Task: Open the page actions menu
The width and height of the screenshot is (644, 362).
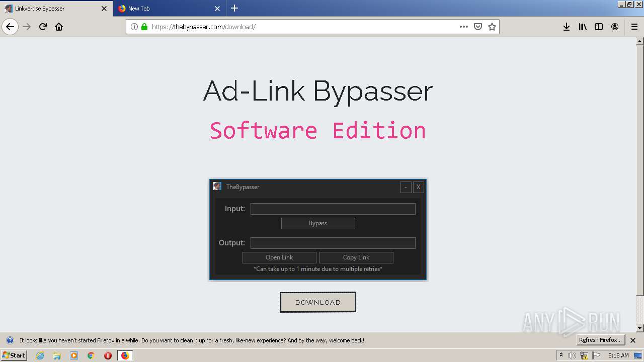Action: pos(464,27)
